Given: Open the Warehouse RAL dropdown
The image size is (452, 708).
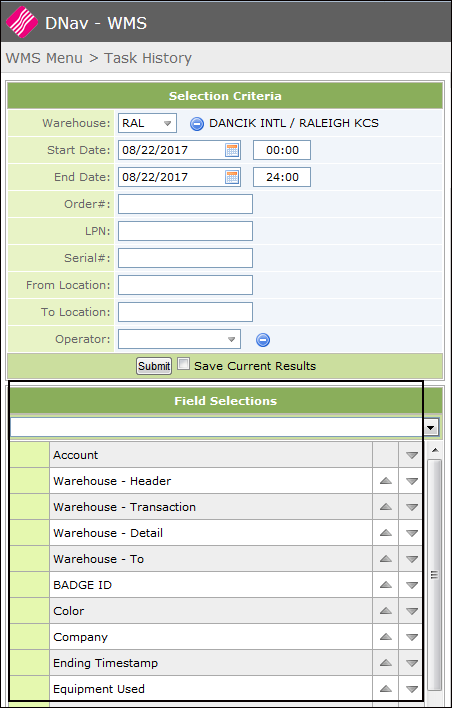Looking at the screenshot, I should [147, 123].
